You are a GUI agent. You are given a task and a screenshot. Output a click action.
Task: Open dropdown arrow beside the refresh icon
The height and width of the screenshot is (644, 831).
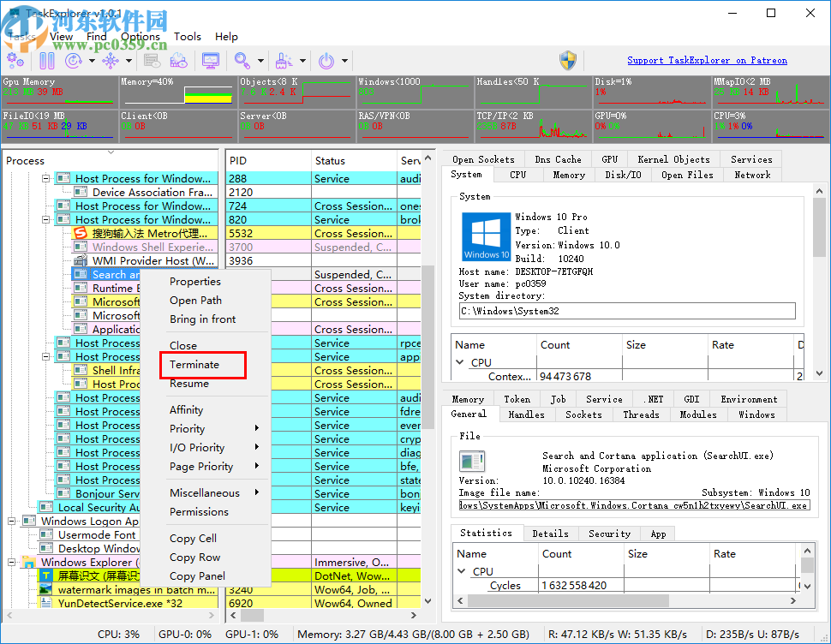click(x=91, y=61)
